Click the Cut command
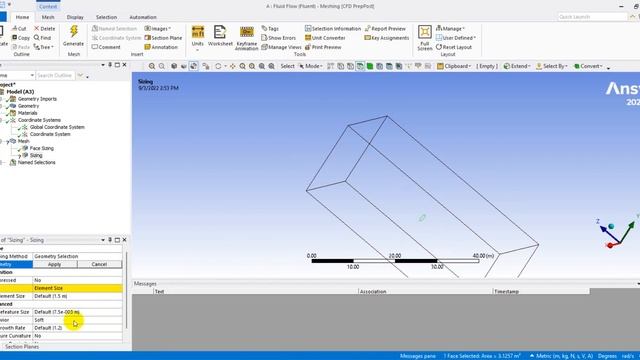 (x=19, y=29)
